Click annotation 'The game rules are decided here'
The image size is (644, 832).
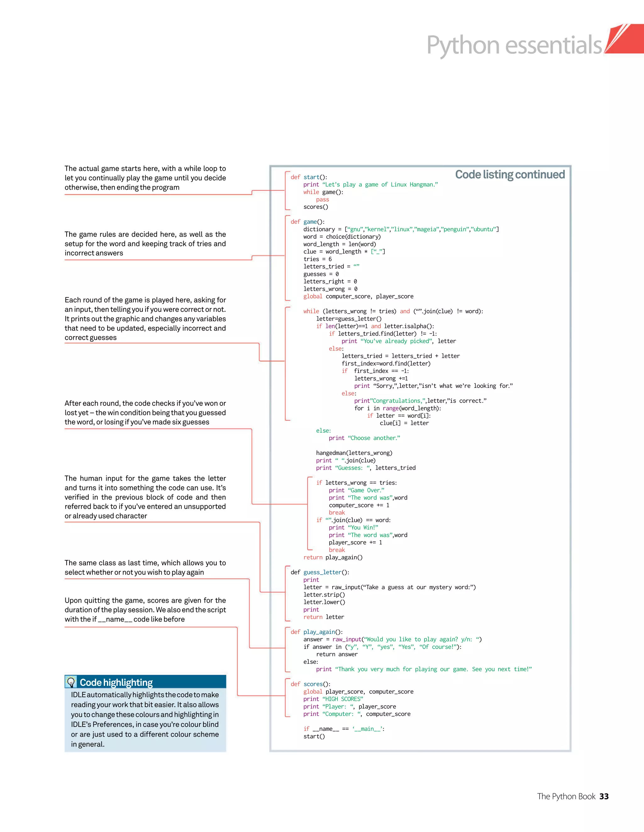tap(145, 243)
